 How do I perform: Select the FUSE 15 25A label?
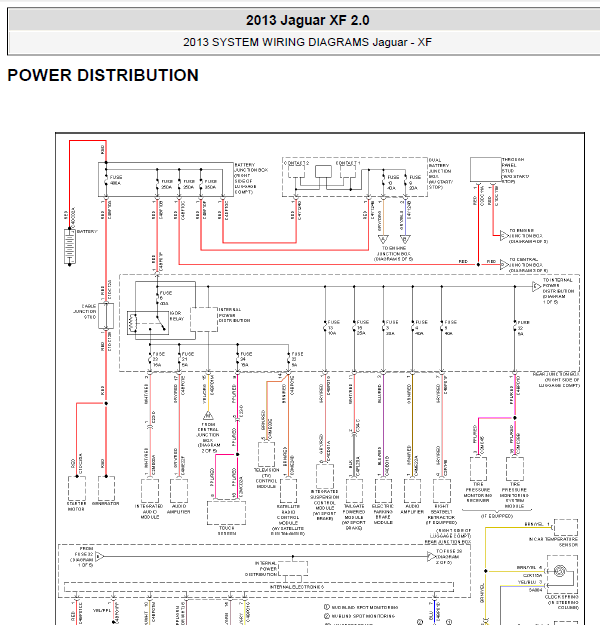coord(362,327)
